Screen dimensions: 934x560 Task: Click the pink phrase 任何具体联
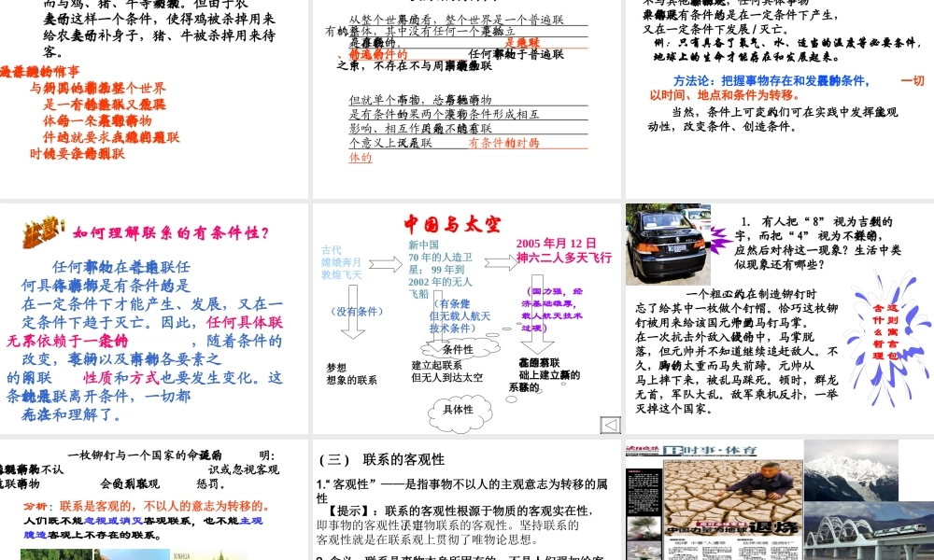click(245, 323)
